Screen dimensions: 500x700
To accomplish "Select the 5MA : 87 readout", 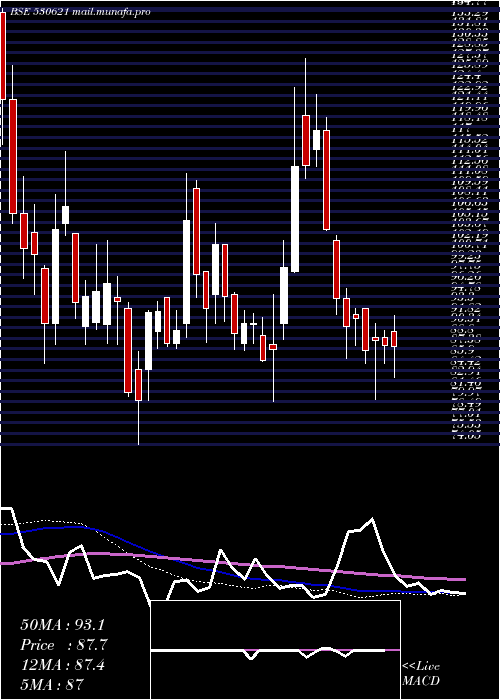I will point(52,684).
